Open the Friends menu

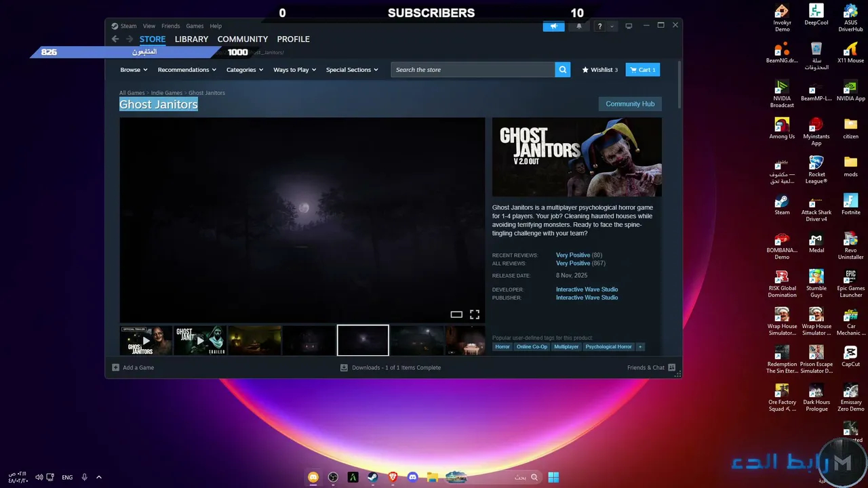[x=170, y=26]
